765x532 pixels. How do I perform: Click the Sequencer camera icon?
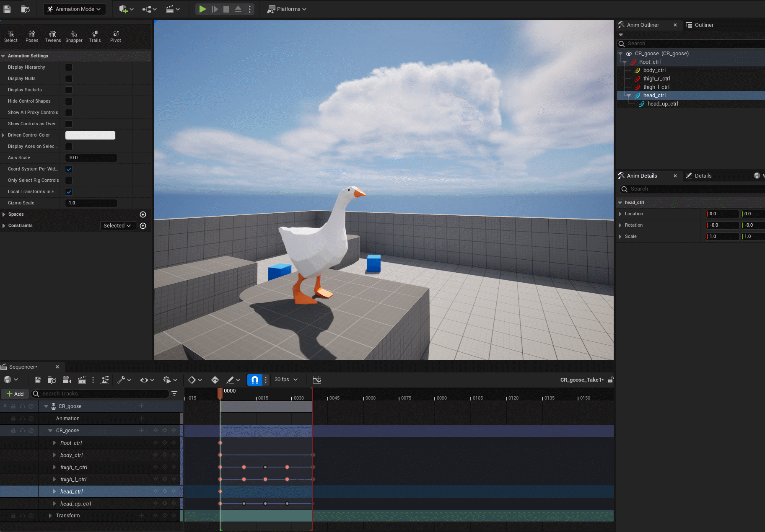coord(67,380)
